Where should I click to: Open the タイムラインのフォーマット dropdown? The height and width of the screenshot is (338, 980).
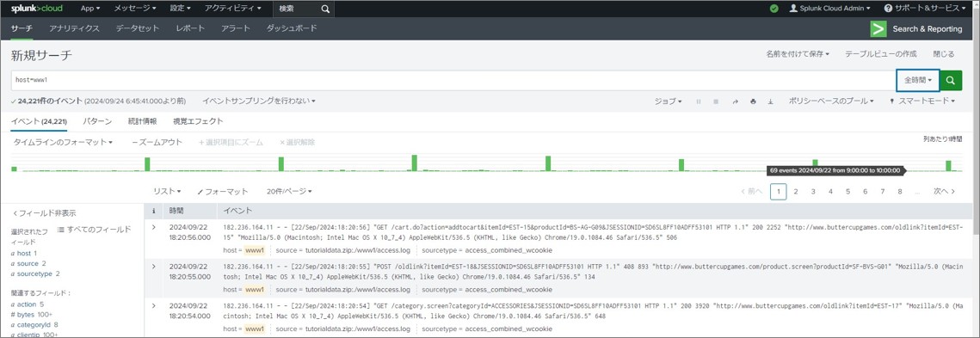click(63, 143)
